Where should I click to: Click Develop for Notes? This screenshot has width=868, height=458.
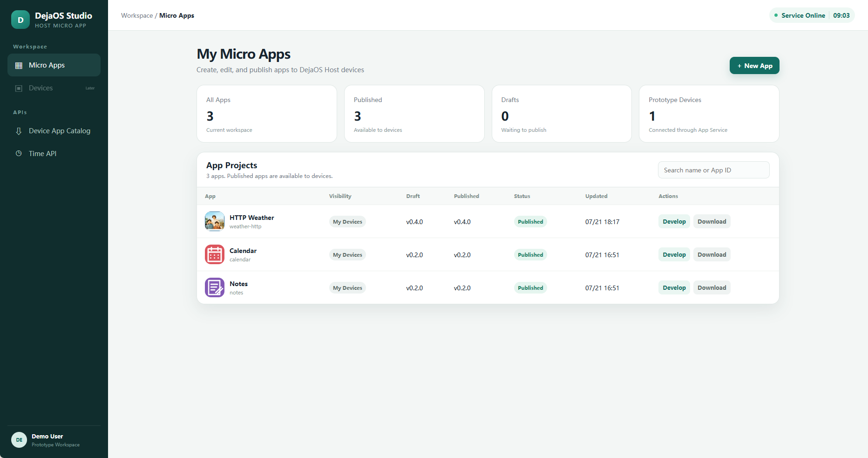(674, 287)
